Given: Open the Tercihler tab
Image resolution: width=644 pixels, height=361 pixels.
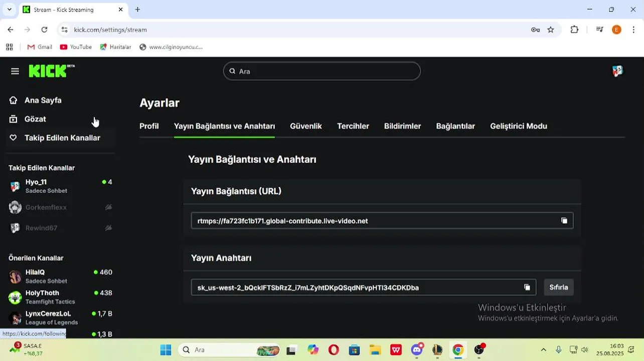Looking at the screenshot, I should pos(353,126).
